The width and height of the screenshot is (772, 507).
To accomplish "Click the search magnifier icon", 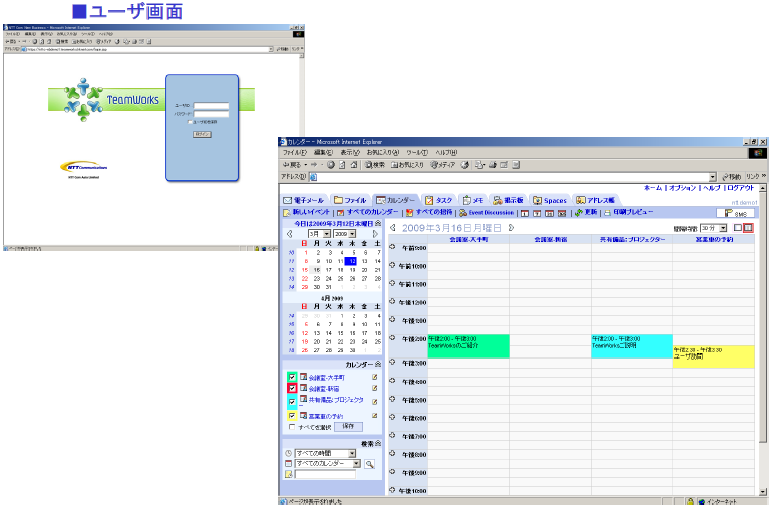I will (369, 464).
